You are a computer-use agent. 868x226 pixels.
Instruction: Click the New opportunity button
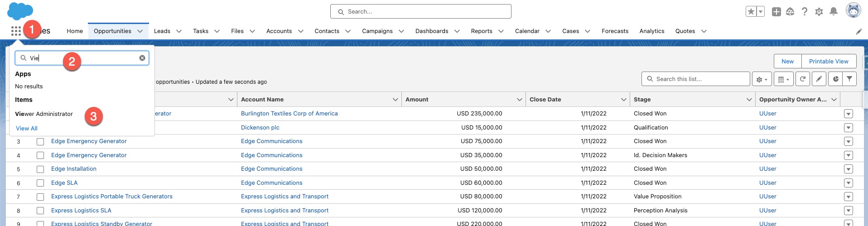pyautogui.click(x=788, y=61)
